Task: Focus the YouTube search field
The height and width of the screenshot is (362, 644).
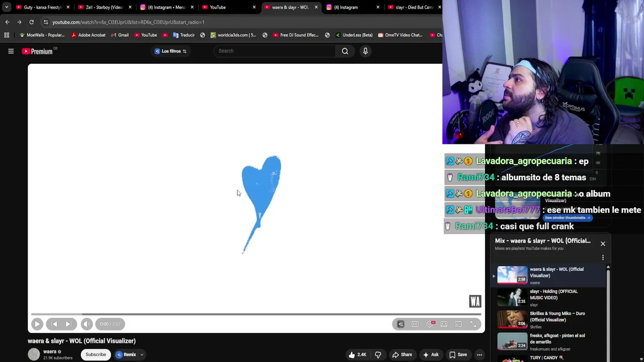Action: point(275,51)
